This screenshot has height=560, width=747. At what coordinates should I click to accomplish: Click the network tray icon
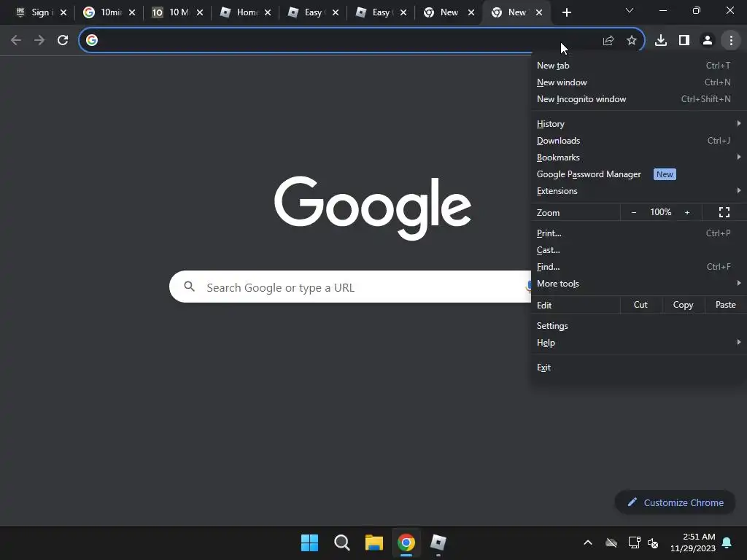click(x=634, y=542)
